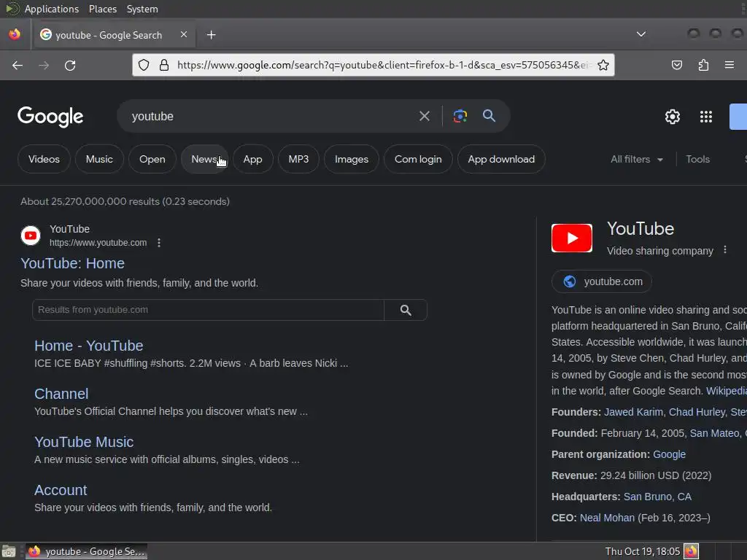This screenshot has width=747, height=560.
Task: Click the Results from youtube.com field
Action: [x=208, y=310]
